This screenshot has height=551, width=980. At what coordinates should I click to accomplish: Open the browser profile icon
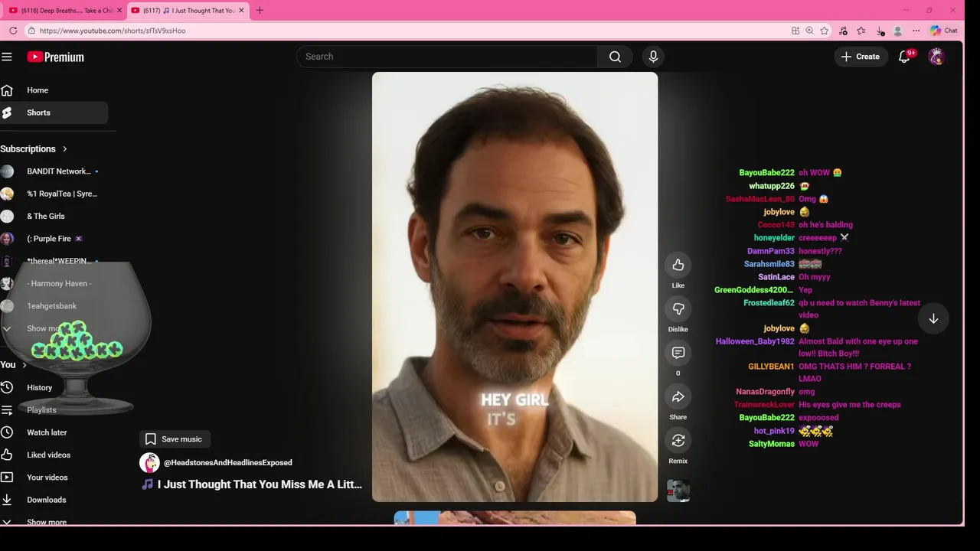898,31
